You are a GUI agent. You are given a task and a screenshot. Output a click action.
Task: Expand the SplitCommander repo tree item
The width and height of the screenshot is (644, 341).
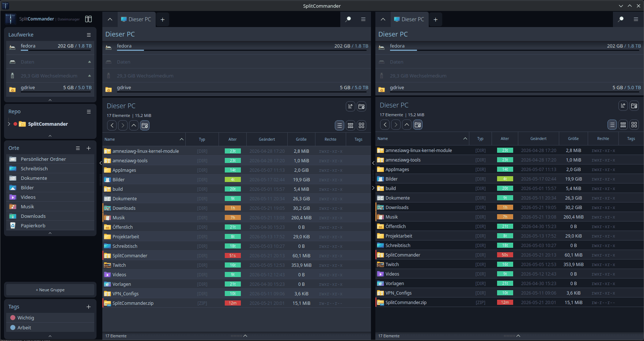tap(9, 124)
